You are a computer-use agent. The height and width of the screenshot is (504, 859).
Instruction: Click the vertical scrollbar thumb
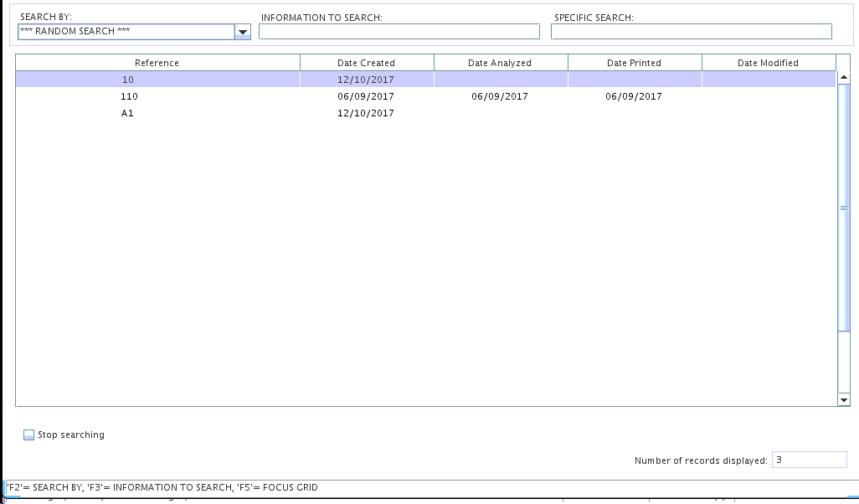click(843, 208)
